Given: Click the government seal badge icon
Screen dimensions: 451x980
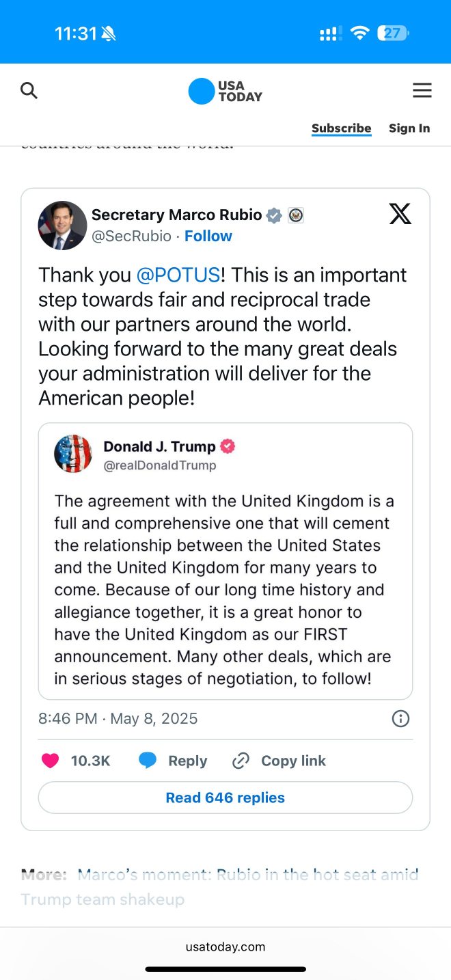Looking at the screenshot, I should tap(296, 215).
